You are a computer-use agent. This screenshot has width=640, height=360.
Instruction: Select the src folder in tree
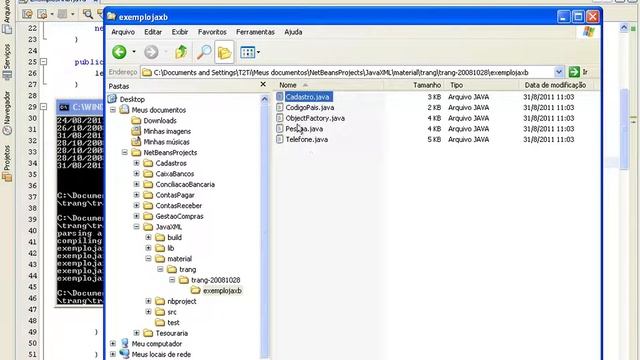[172, 311]
